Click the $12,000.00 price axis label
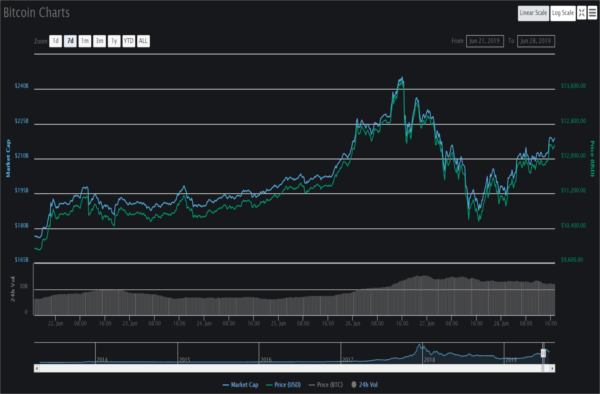This screenshot has width=600, height=394. pyautogui.click(x=573, y=156)
